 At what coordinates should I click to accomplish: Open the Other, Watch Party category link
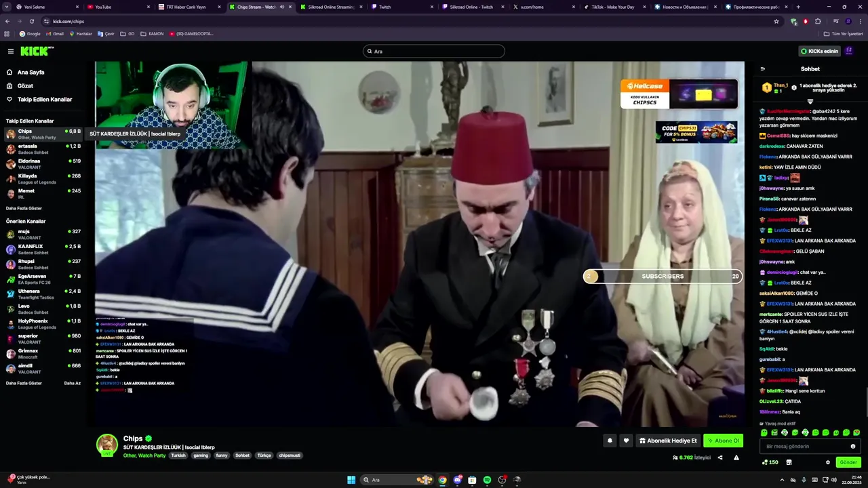(144, 455)
